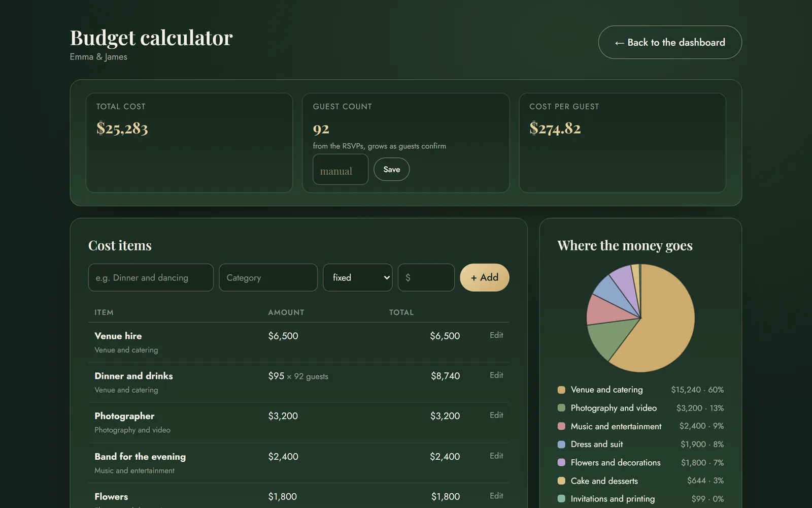Edit the Dinner and drinks row
This screenshot has width=812, height=508.
tap(496, 375)
